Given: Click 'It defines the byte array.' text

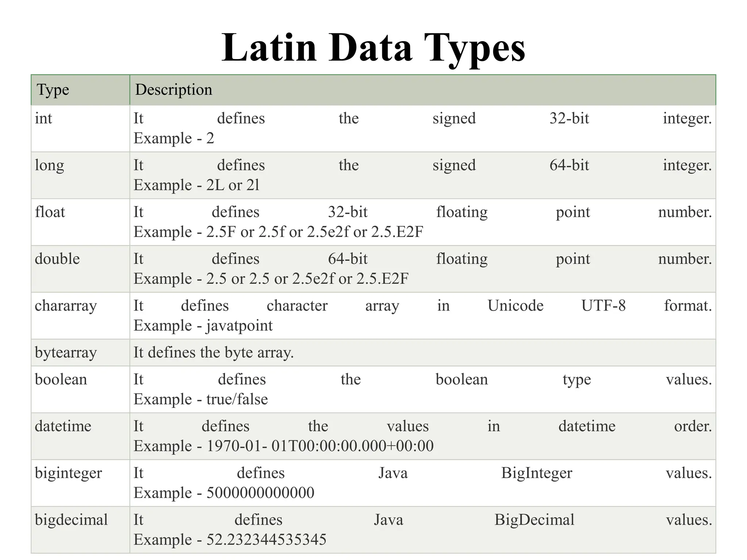Looking at the screenshot, I should [214, 353].
